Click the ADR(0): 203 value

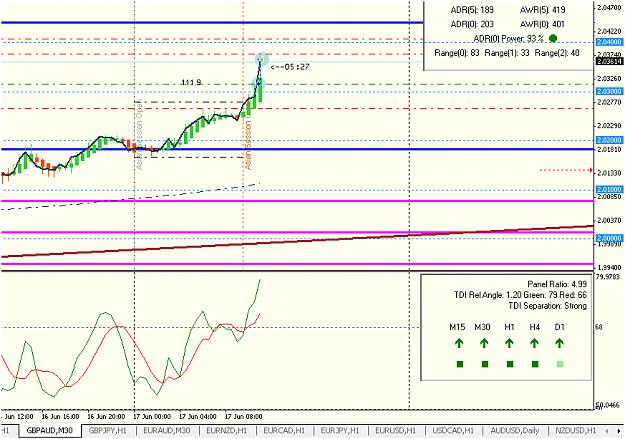click(x=472, y=24)
